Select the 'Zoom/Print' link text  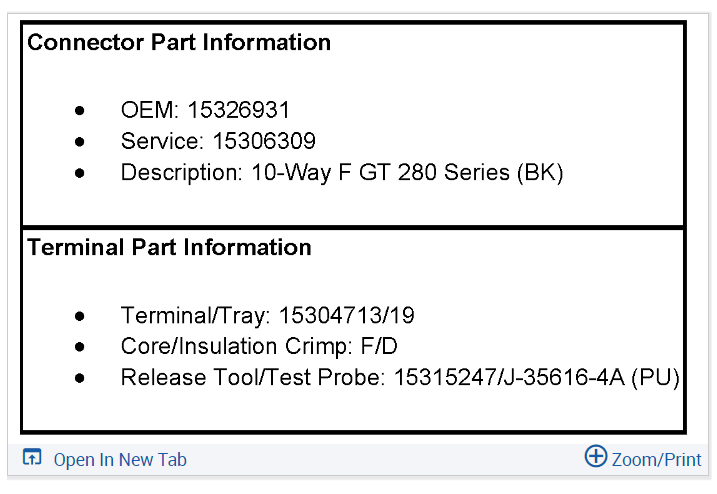point(657,460)
